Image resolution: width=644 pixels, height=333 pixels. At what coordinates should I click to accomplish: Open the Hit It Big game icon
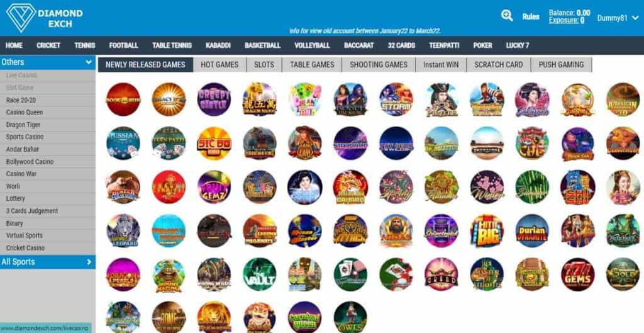coord(487,231)
